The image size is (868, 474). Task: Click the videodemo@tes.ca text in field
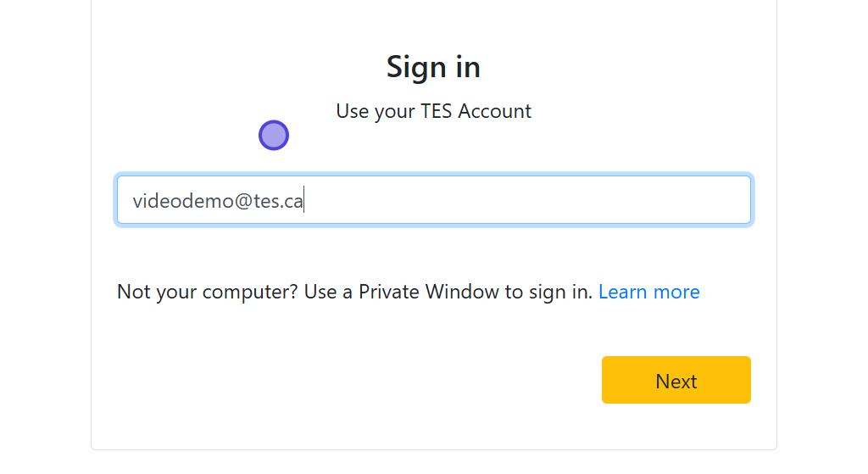coord(218,202)
